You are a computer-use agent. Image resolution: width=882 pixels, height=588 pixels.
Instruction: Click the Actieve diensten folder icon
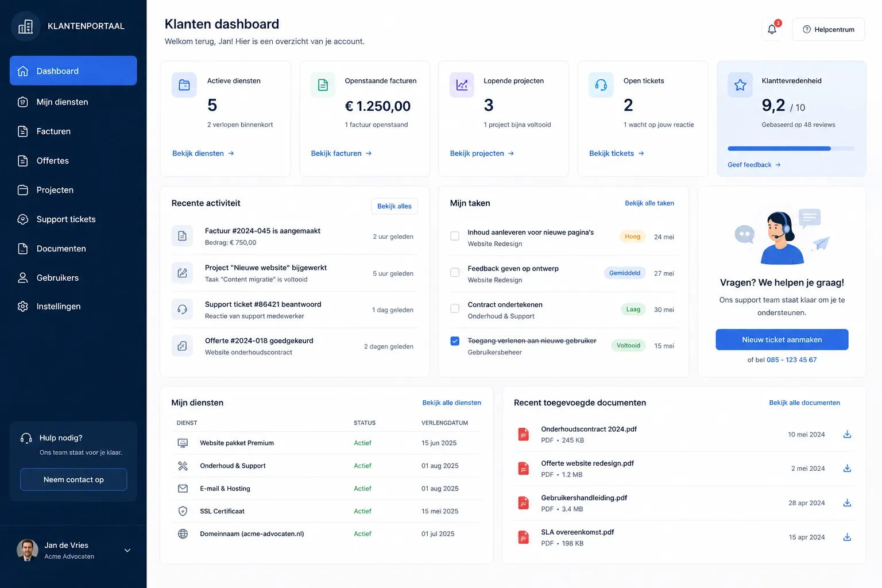(x=184, y=85)
